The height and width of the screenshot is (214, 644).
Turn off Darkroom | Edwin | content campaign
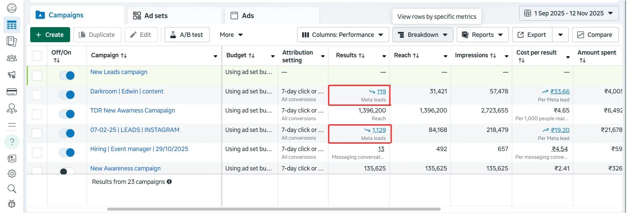[67, 95]
